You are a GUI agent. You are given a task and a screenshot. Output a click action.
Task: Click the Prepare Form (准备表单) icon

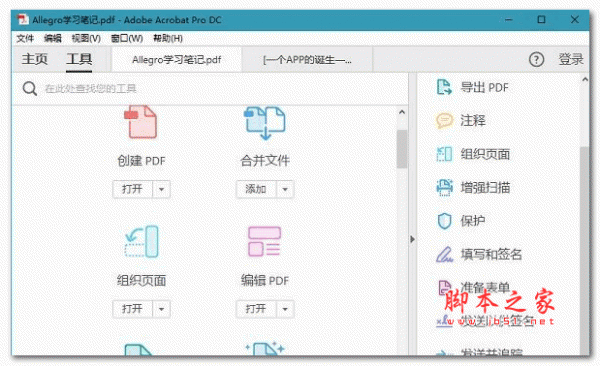(444, 287)
